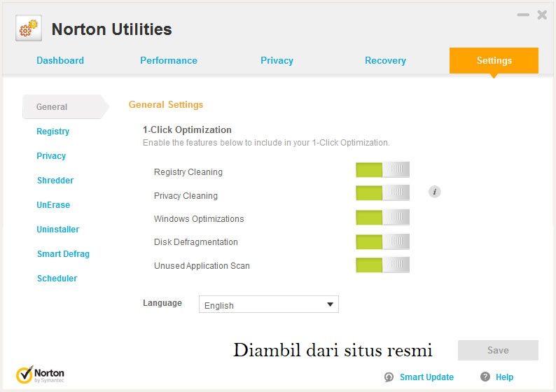Select Registry in the settings sidebar
Viewport: 556px width, 392px height.
pos(53,132)
